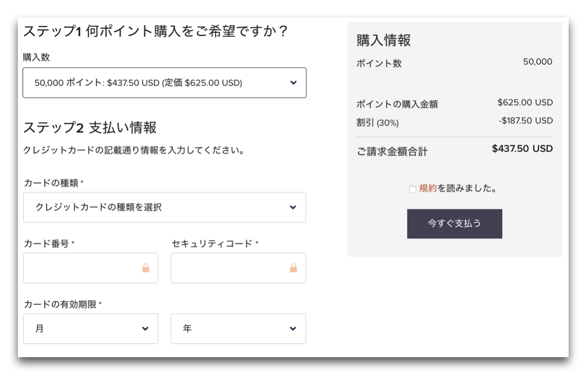588x379 pixels.
Task: Click chevron arrow of year dropdown
Action: click(x=293, y=329)
